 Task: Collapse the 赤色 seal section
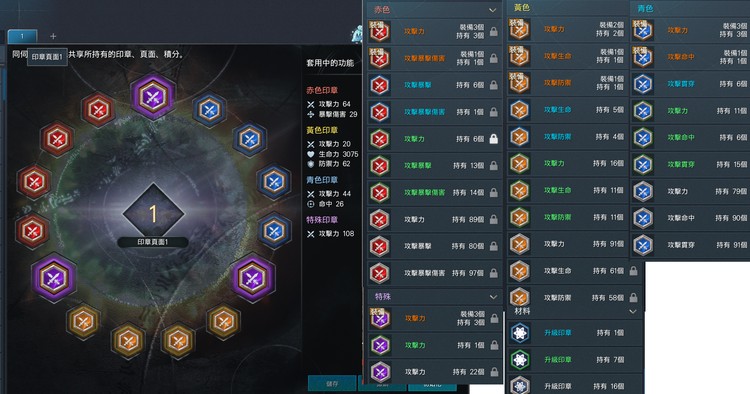(x=493, y=10)
